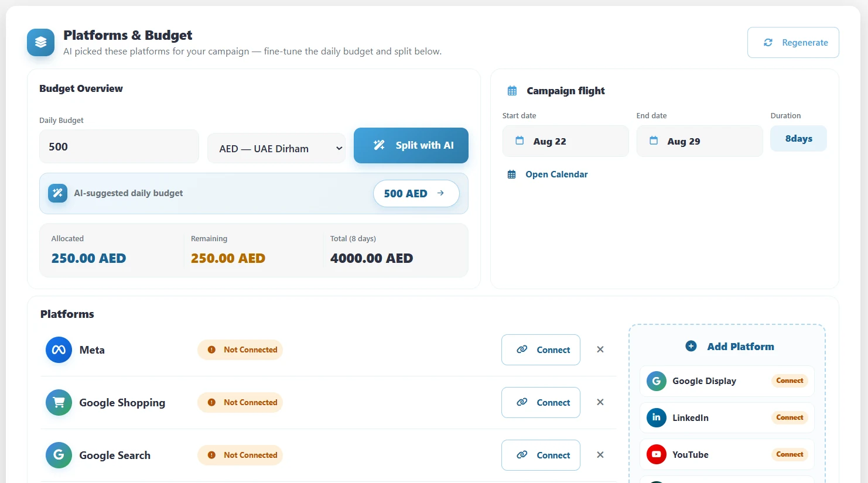Open the AED currency dropdown
This screenshot has height=483, width=868.
276,148
